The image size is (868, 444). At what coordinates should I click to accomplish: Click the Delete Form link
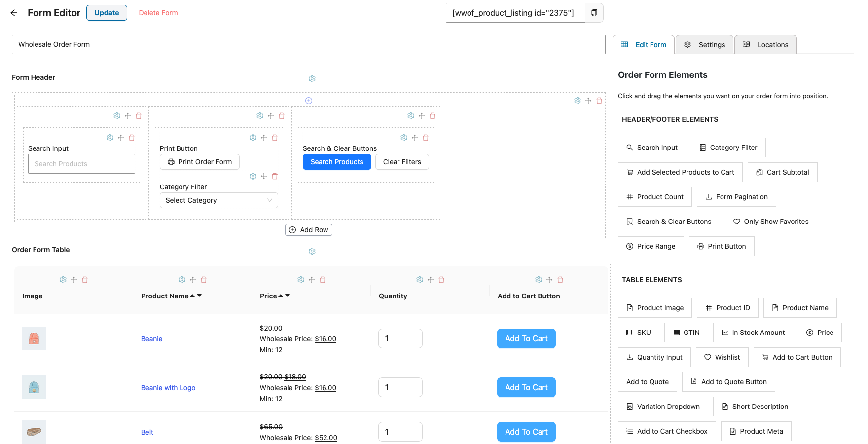coord(158,13)
